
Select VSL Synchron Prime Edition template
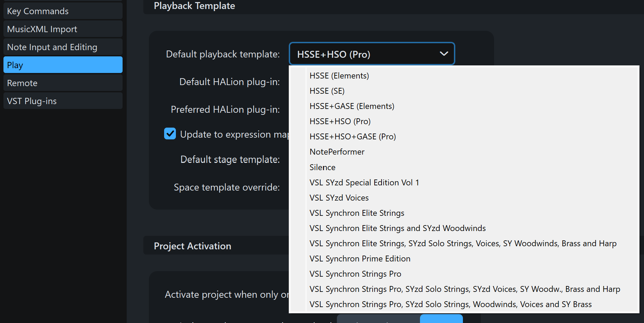click(x=464, y=259)
